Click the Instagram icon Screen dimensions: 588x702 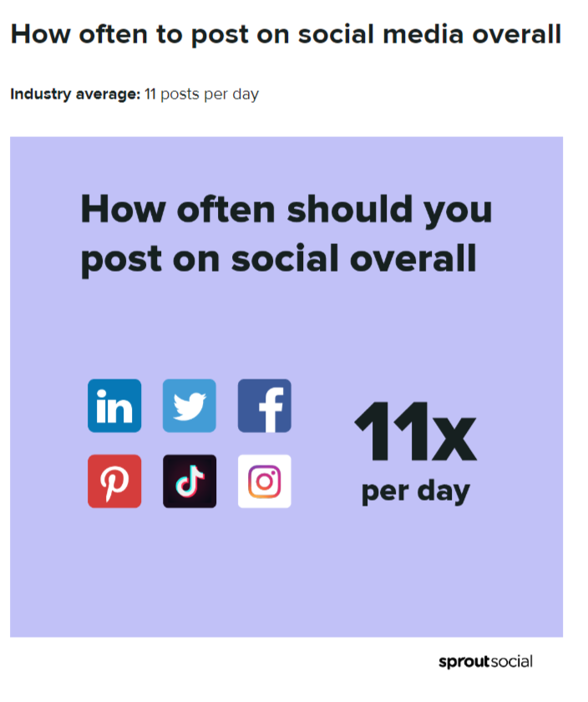pyautogui.click(x=265, y=481)
